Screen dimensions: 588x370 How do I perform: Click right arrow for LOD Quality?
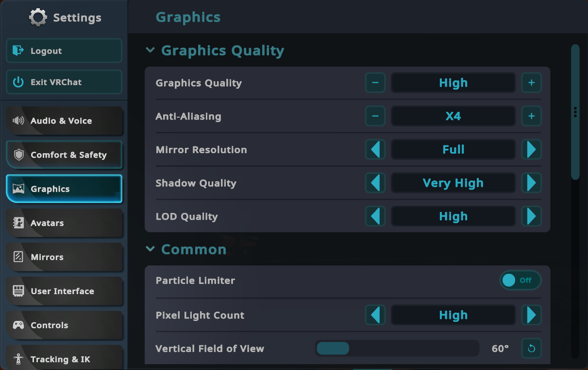(531, 216)
